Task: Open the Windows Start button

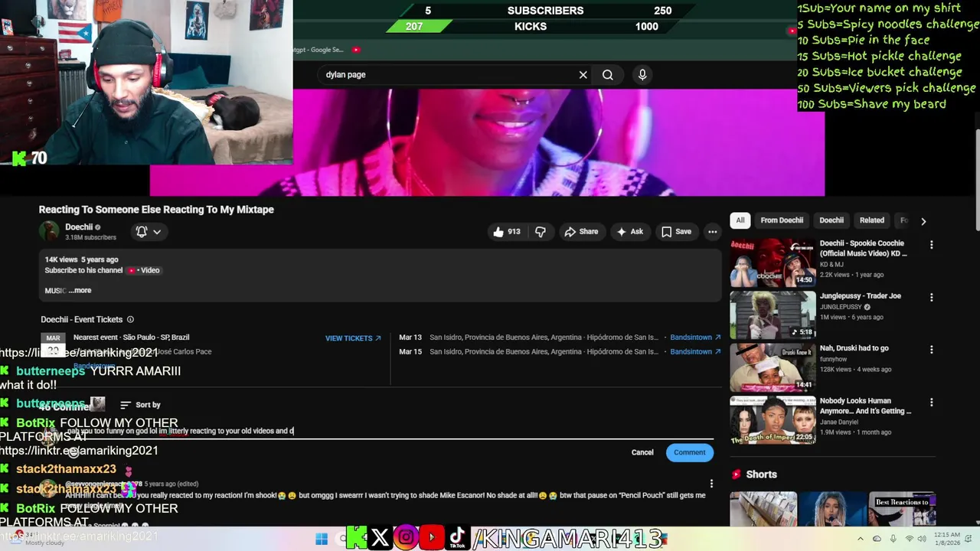Action: point(322,539)
